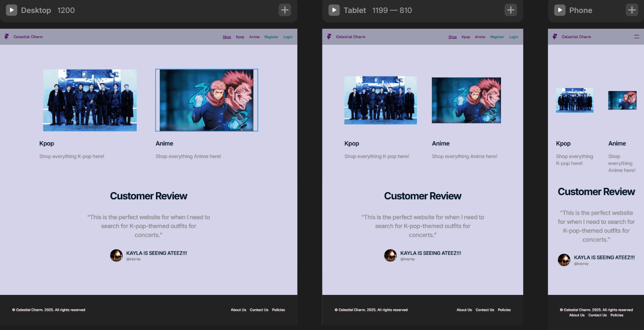Select 'Shop everything K-pop here!' text in Desktop

[72, 156]
